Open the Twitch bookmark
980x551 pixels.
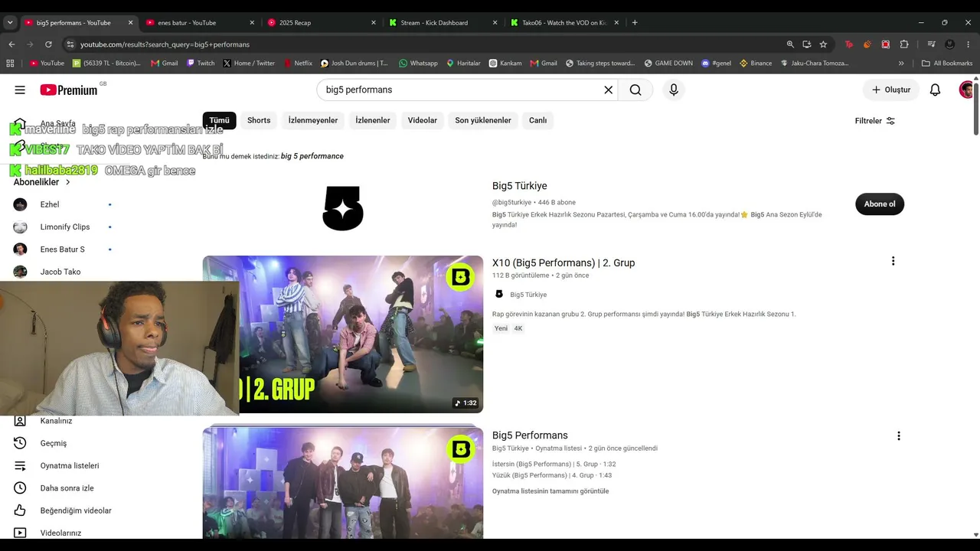[201, 64]
